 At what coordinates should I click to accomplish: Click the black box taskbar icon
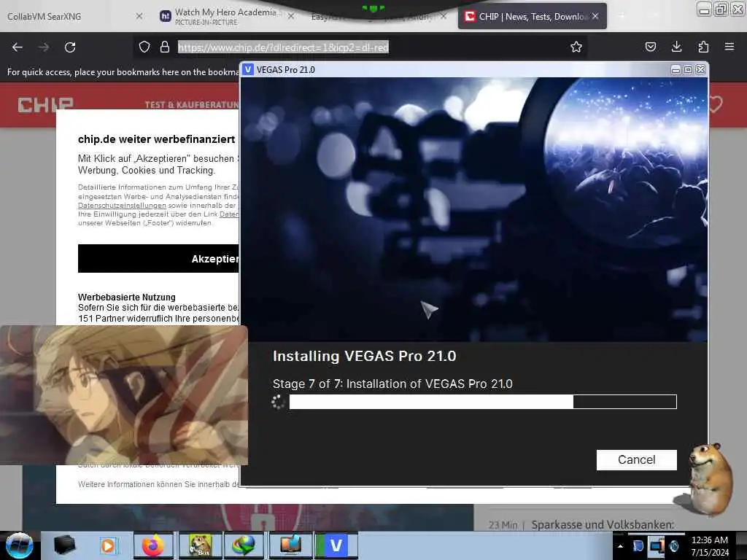point(64,545)
